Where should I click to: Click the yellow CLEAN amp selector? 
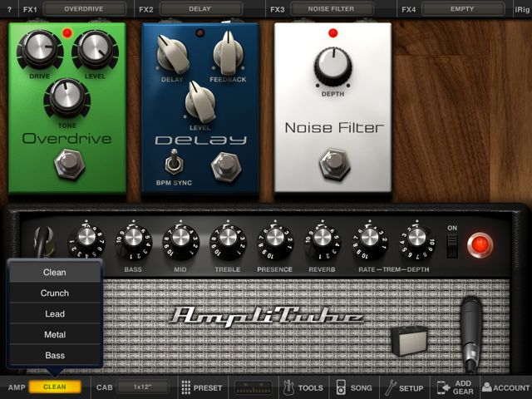(x=55, y=387)
